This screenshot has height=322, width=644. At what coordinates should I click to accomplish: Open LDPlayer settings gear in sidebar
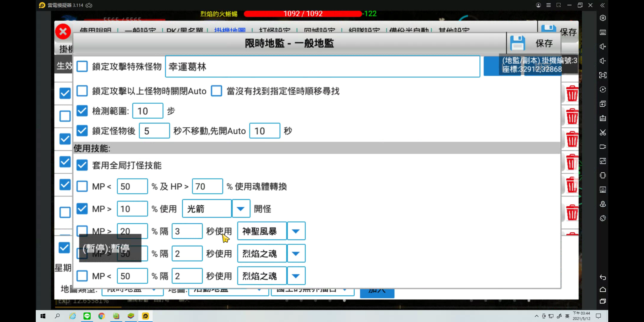pyautogui.click(x=603, y=18)
